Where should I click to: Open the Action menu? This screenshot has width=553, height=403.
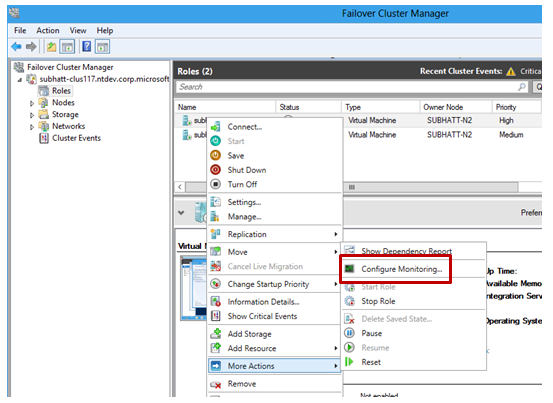coord(48,31)
